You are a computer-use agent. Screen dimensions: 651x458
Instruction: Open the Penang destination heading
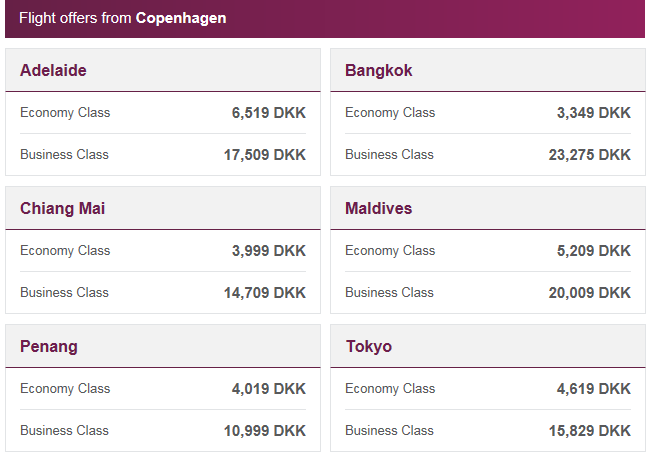pos(49,347)
